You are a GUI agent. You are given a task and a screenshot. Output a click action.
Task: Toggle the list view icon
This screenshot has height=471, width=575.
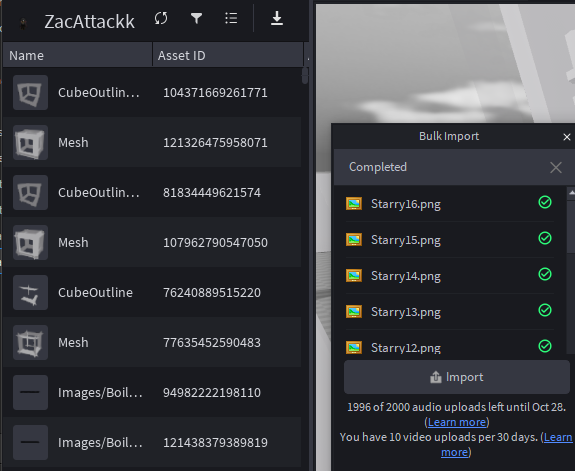point(231,18)
